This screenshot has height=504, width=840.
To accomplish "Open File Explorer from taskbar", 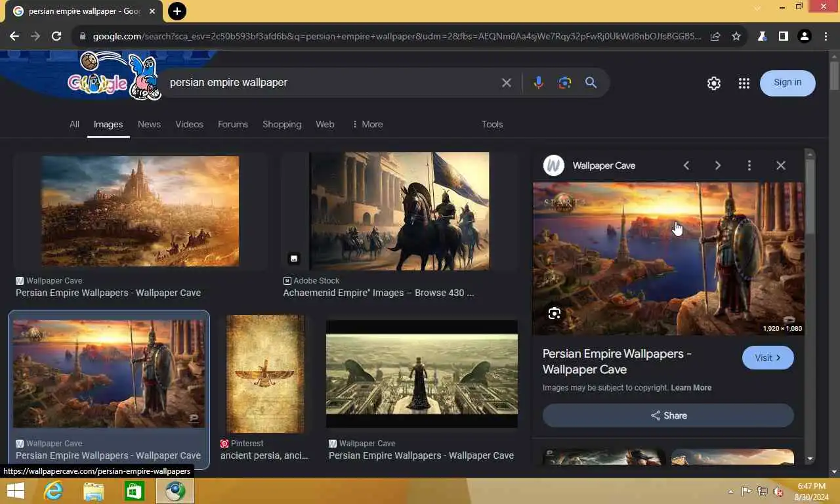I will (94, 491).
